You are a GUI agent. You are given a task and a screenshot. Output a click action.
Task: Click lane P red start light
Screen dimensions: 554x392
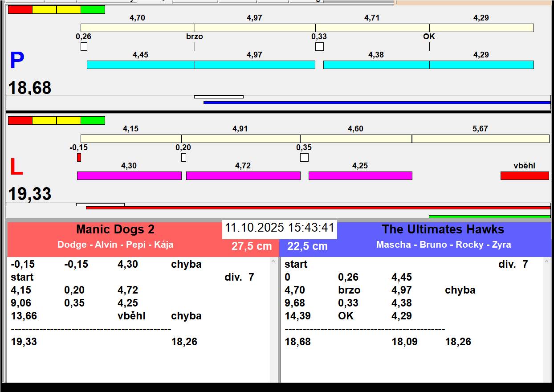click(20, 9)
